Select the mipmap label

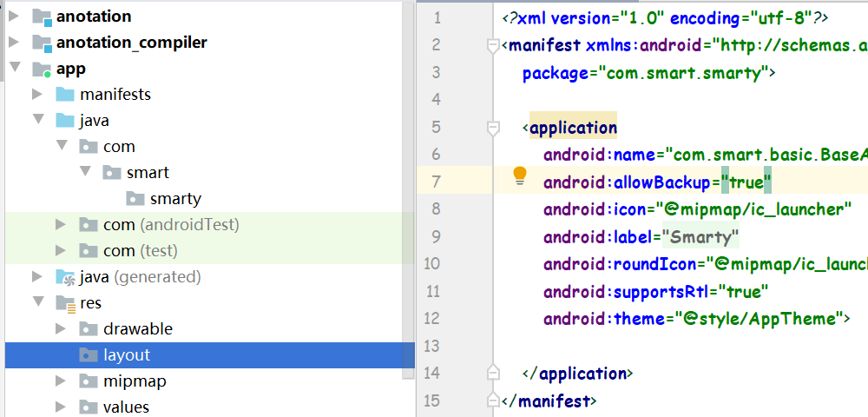[x=135, y=381]
